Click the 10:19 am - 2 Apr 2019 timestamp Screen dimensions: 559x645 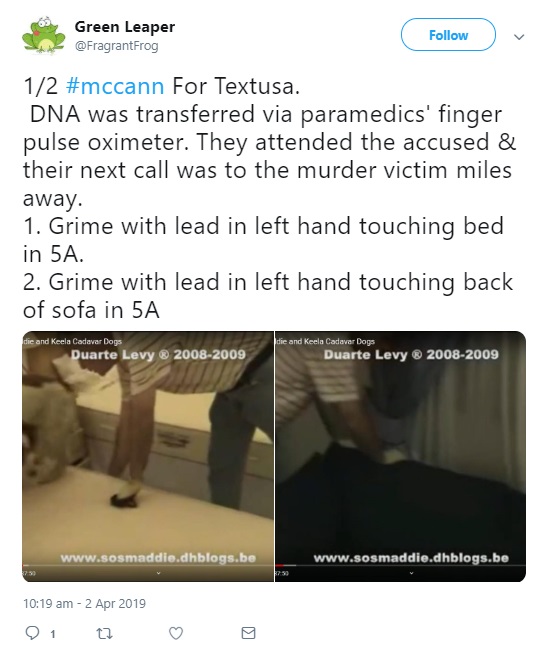pos(84,603)
